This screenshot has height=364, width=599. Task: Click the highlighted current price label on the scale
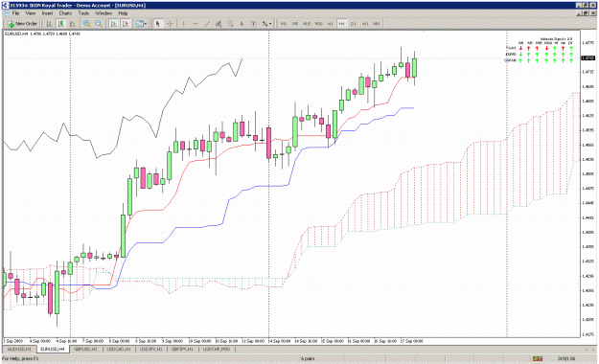click(x=587, y=58)
